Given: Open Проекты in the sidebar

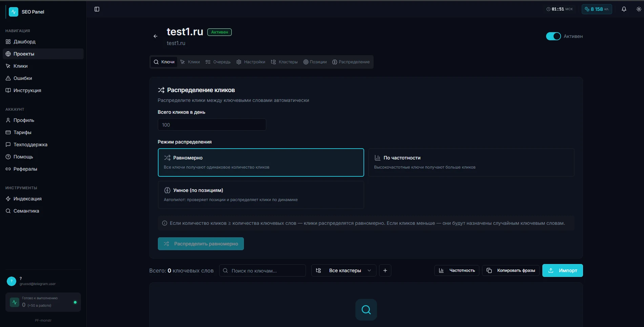Looking at the screenshot, I should tap(43, 54).
